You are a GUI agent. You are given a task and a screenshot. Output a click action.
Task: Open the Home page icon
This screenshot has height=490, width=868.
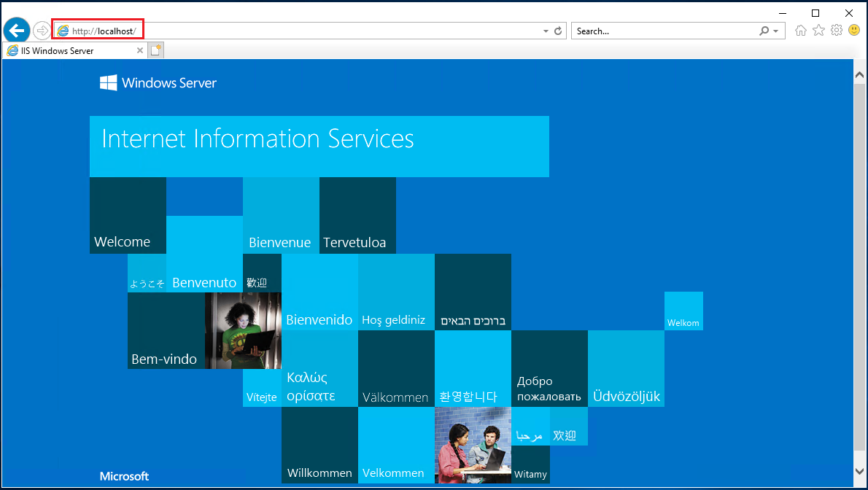pos(800,31)
